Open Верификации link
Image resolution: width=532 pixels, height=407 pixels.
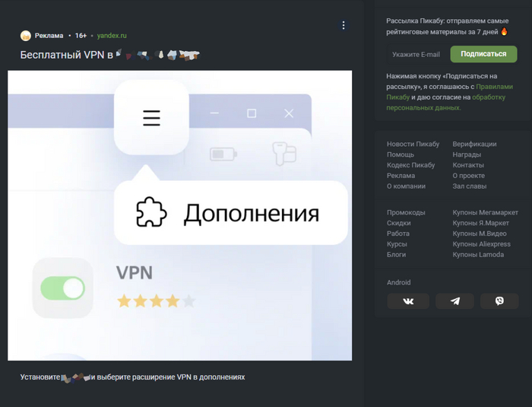pyautogui.click(x=474, y=144)
